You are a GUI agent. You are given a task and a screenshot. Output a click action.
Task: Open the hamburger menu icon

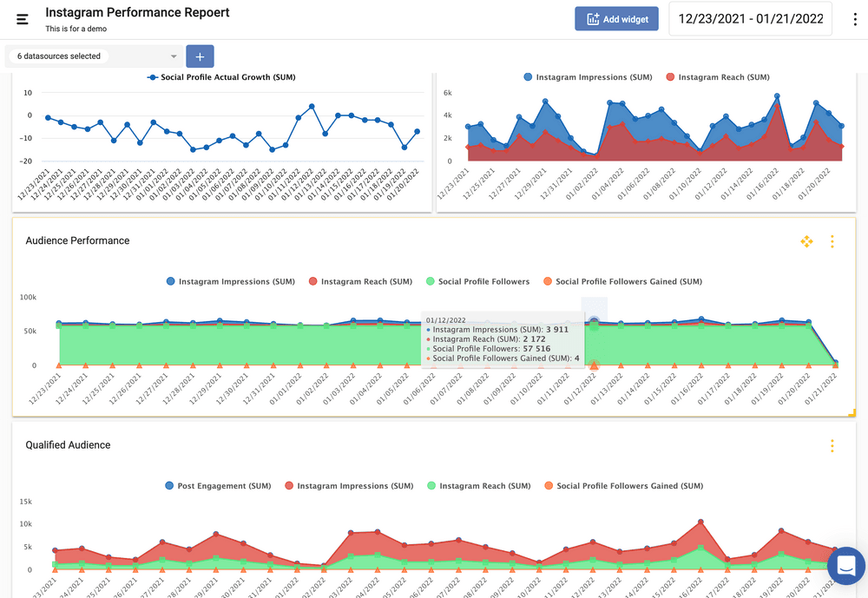tap(22, 19)
